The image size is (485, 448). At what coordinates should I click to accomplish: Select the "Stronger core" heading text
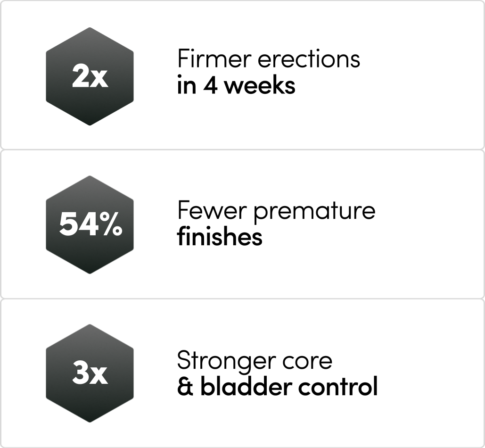[x=255, y=360]
